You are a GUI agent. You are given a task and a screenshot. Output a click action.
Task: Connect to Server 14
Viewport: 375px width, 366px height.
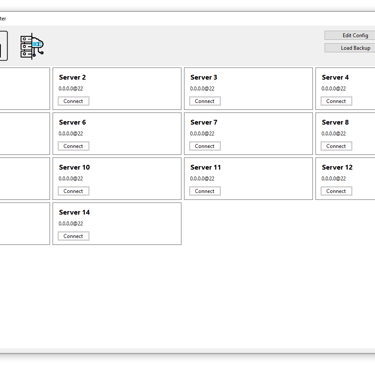[x=73, y=236]
